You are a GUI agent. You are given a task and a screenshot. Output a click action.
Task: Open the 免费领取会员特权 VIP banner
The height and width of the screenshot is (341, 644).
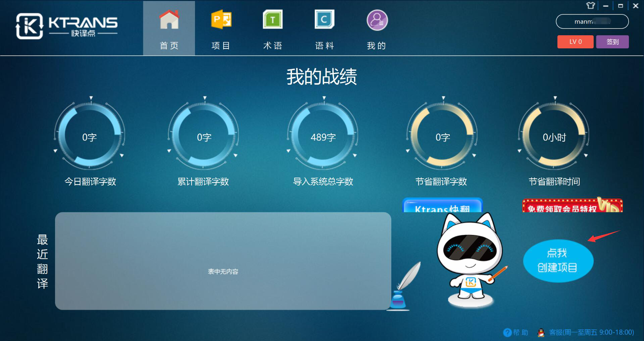573,205
